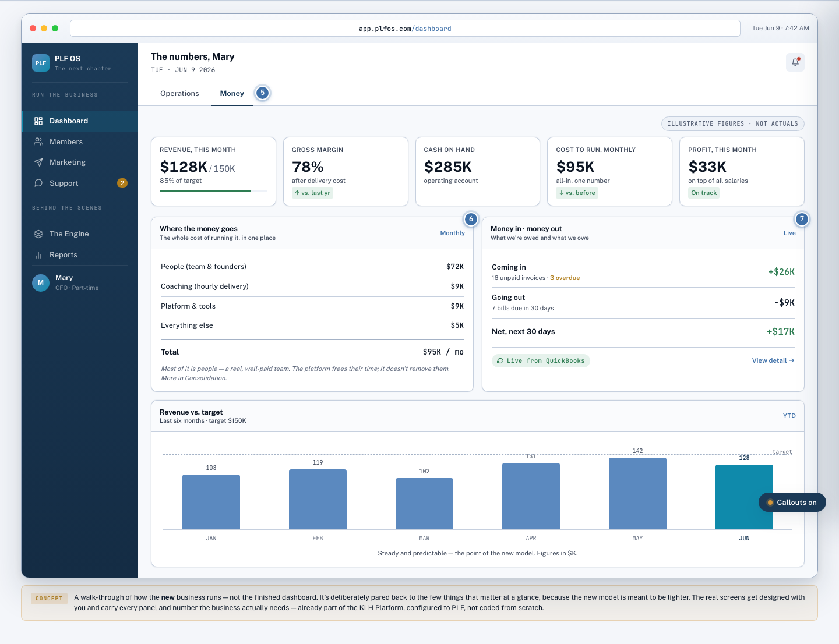Click the View detail link
Screen dimensions: 839x644
773,360
